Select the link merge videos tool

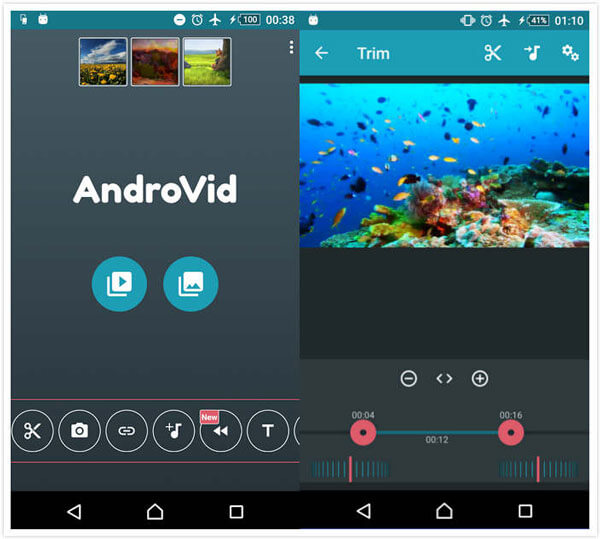pos(126,431)
